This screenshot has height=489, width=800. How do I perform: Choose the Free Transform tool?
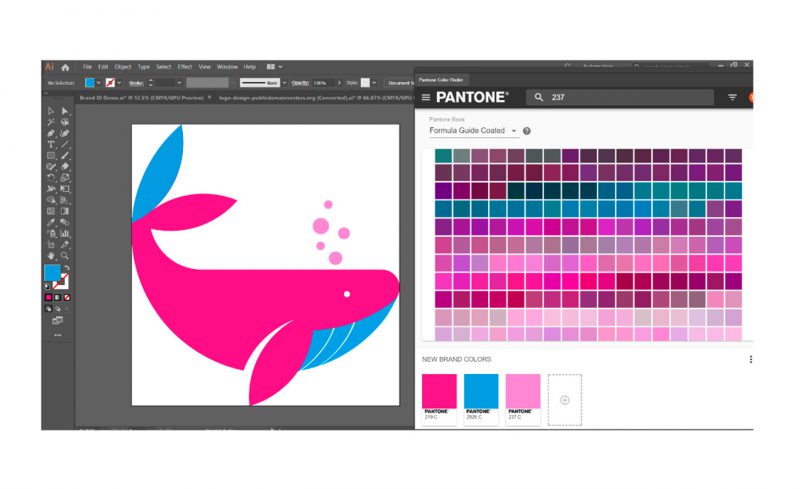65,189
